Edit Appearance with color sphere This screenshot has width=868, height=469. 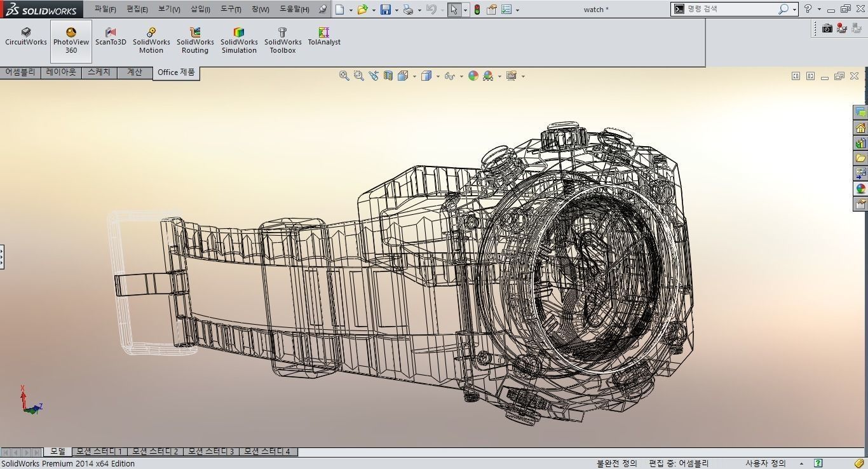[x=473, y=76]
